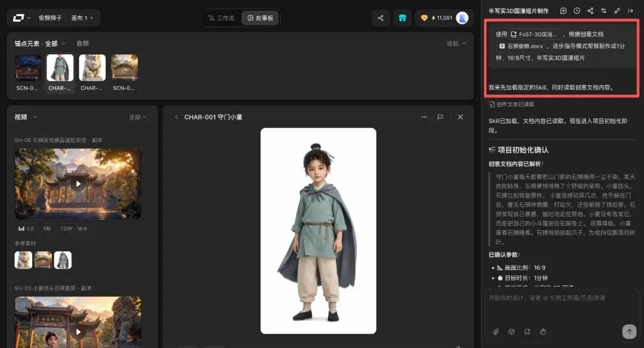Screen dimensions: 644x348
Task: Open the user avatar menu
Action: point(462,18)
